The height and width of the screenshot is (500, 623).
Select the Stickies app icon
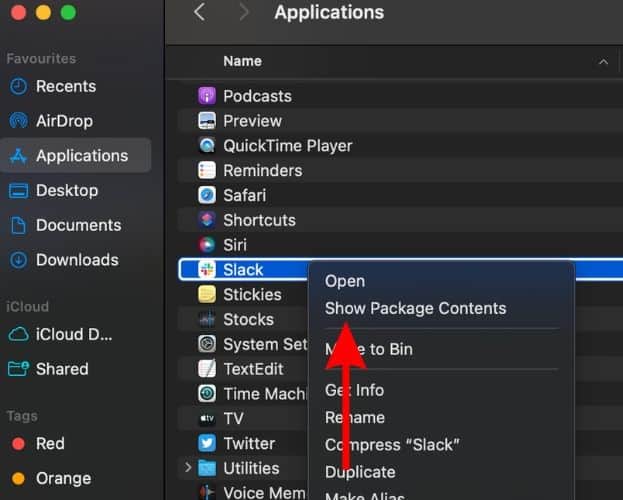[207, 295]
